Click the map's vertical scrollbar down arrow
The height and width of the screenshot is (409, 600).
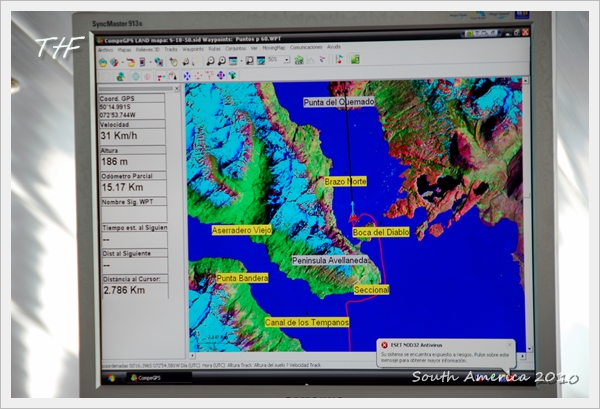(529, 349)
